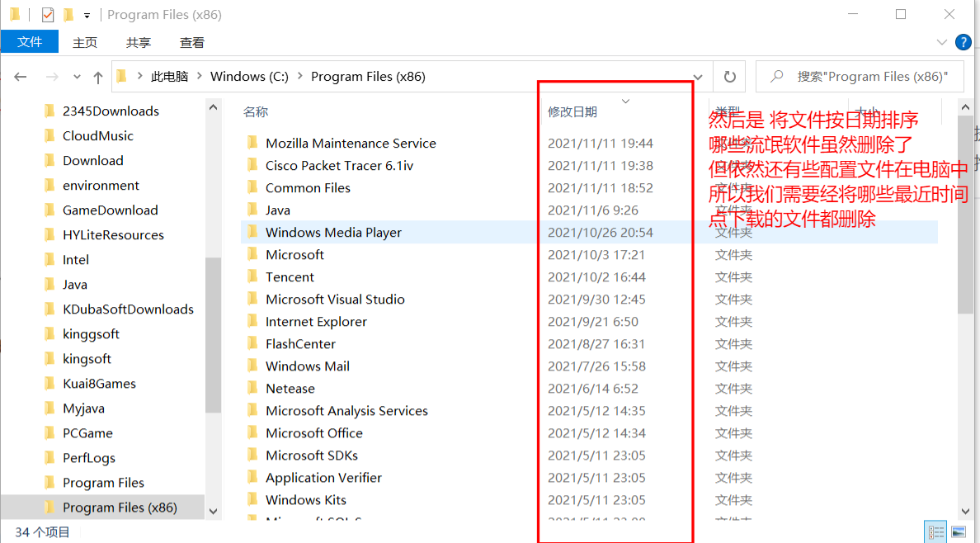980x543 pixels.
Task: Select CloudMusic in the navigation pane
Action: (98, 135)
